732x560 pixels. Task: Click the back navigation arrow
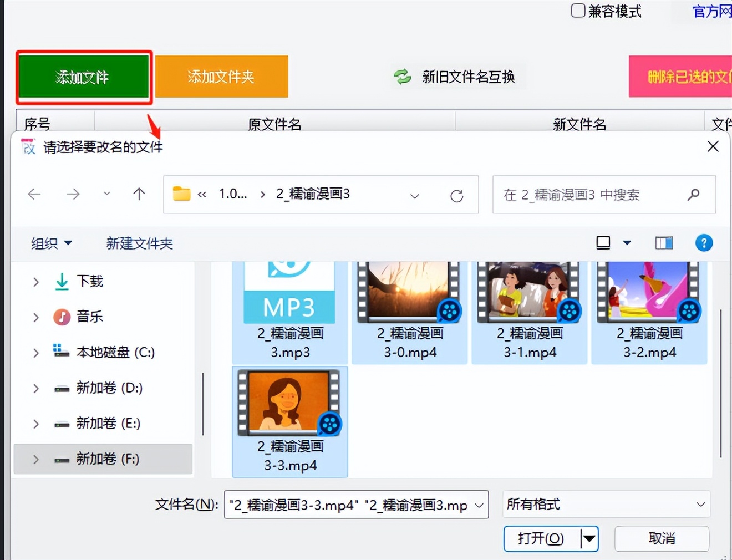point(34,194)
